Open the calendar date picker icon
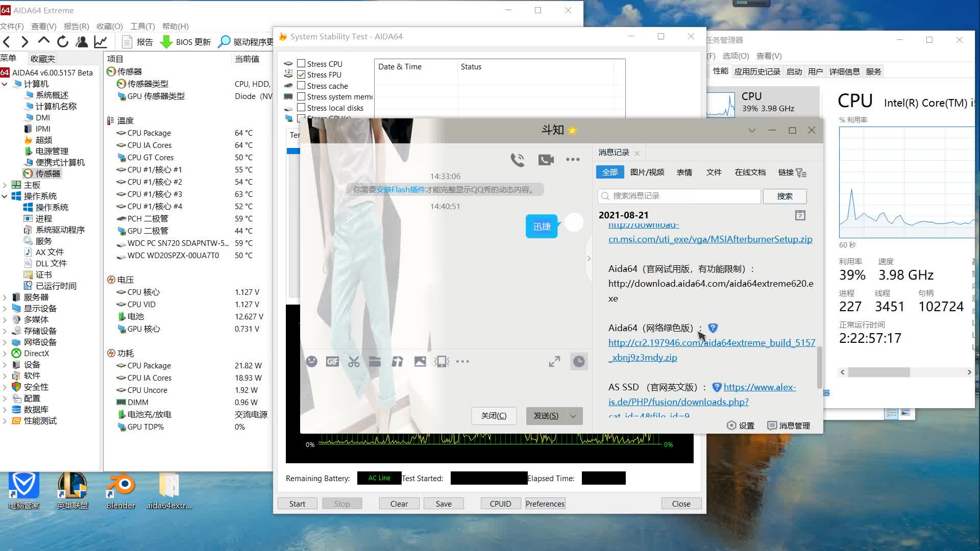Screen dimensions: 980x551 click(800, 215)
